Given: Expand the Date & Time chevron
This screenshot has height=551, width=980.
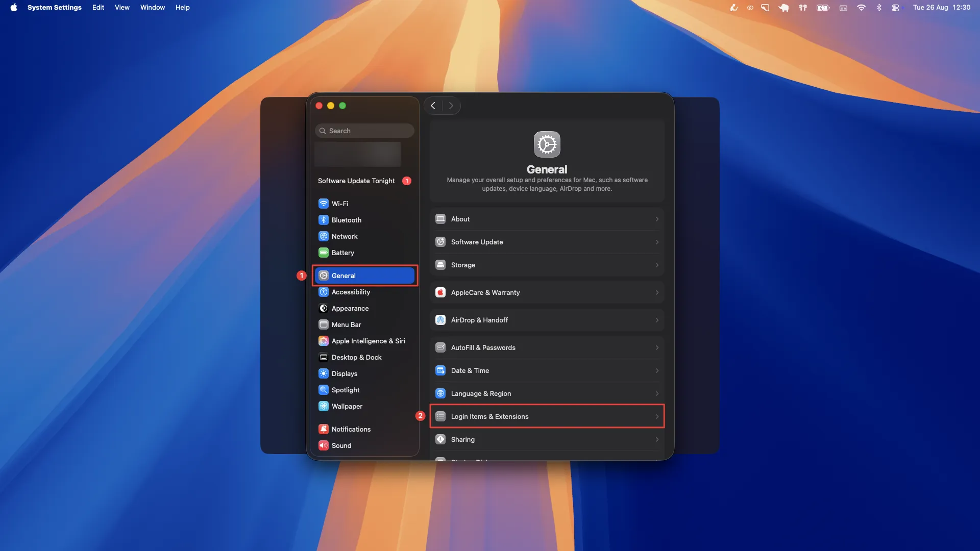Looking at the screenshot, I should point(657,370).
